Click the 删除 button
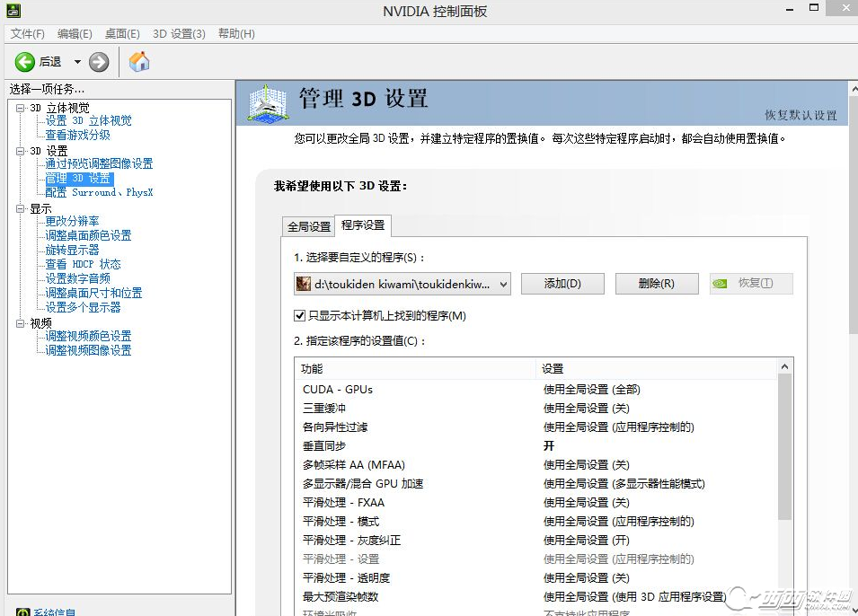The image size is (858, 616). [x=656, y=284]
